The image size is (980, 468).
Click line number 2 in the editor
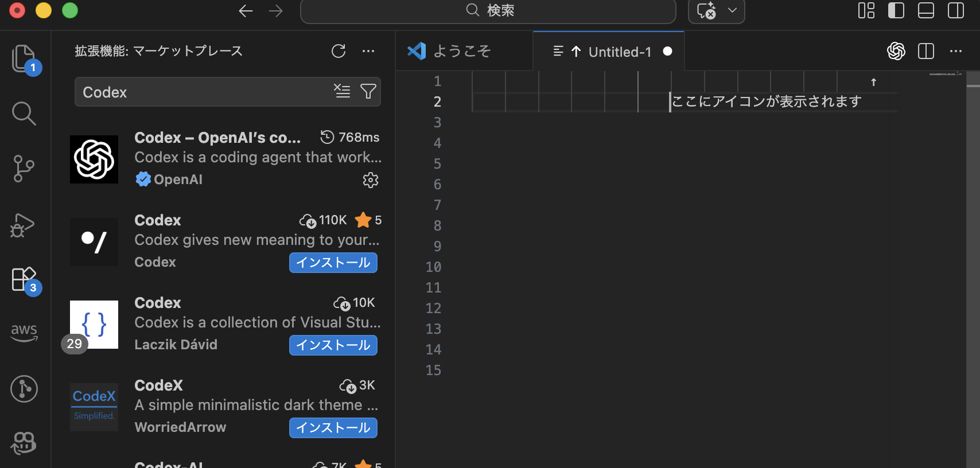pos(437,102)
